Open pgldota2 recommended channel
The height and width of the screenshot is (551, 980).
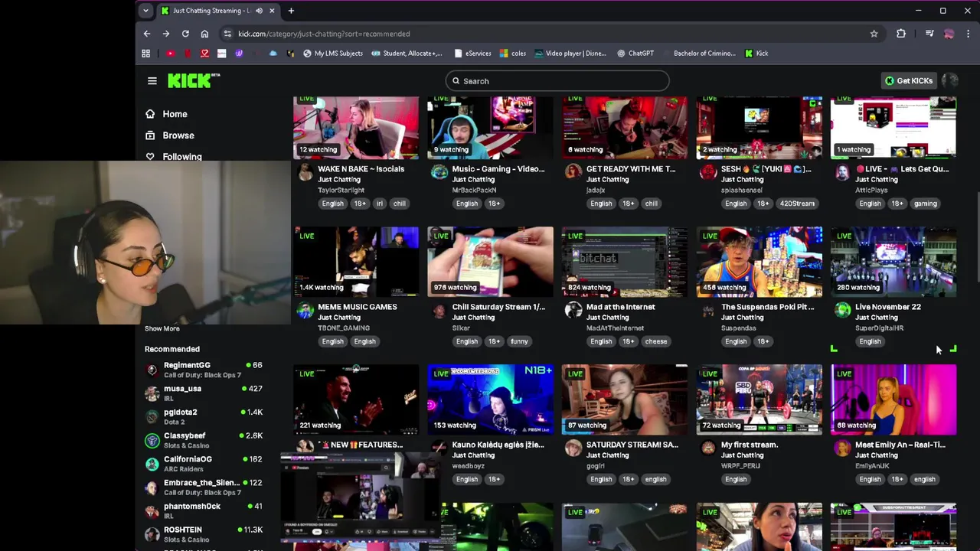(204, 417)
